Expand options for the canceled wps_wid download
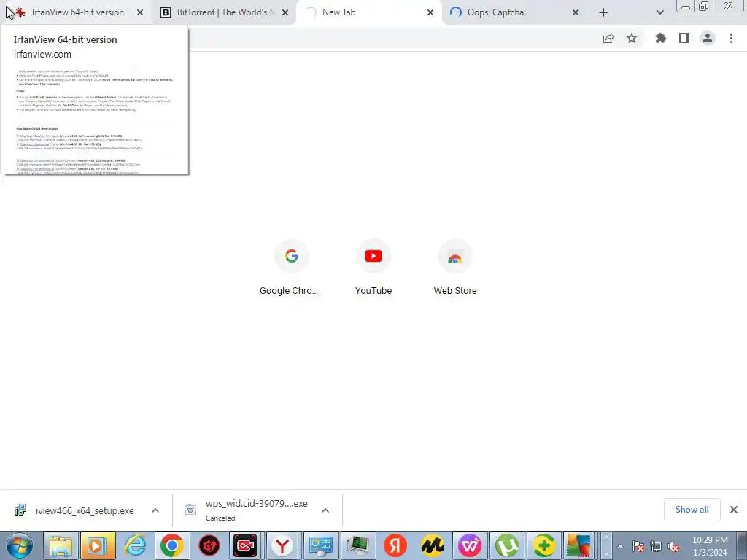 [325, 510]
